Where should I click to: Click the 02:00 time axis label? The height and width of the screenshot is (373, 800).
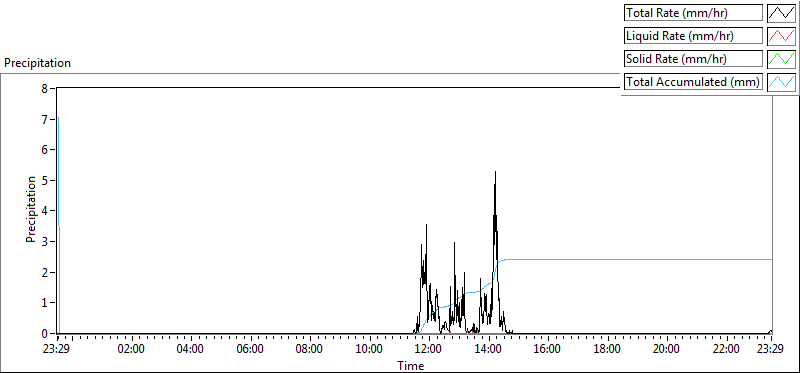[x=132, y=350]
